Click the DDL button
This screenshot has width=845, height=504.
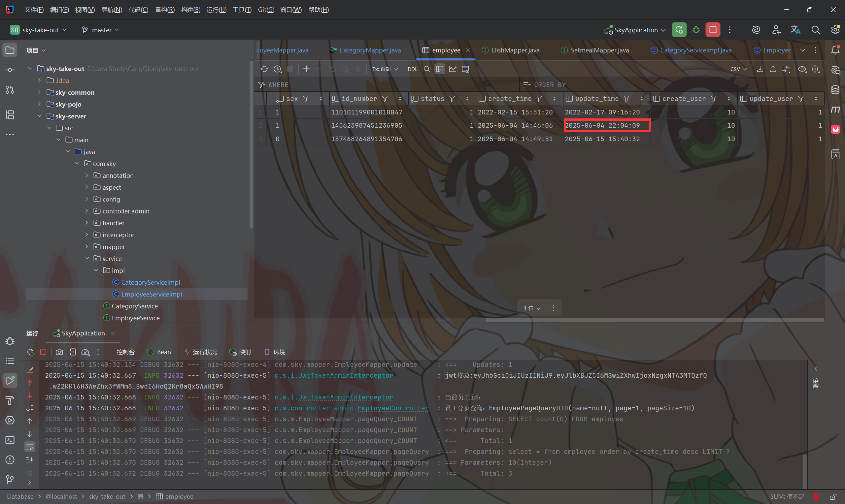(412, 69)
